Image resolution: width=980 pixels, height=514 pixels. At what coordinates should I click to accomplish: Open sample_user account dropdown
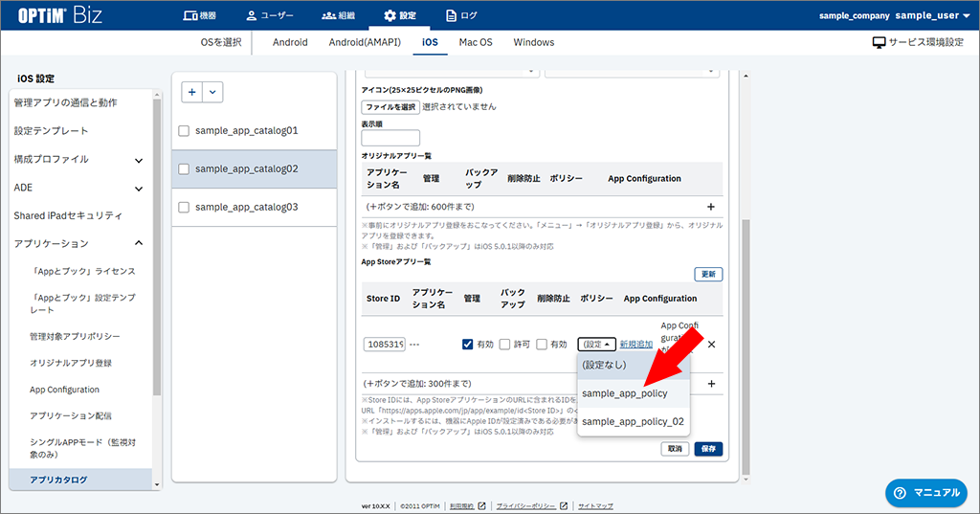(x=932, y=15)
